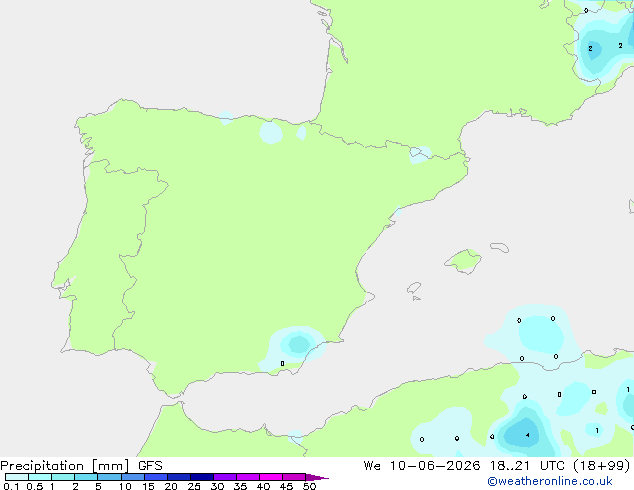This screenshot has height=490, width=634.
Task: Click the 1–2 mm legend color swatch
Action: (63, 477)
